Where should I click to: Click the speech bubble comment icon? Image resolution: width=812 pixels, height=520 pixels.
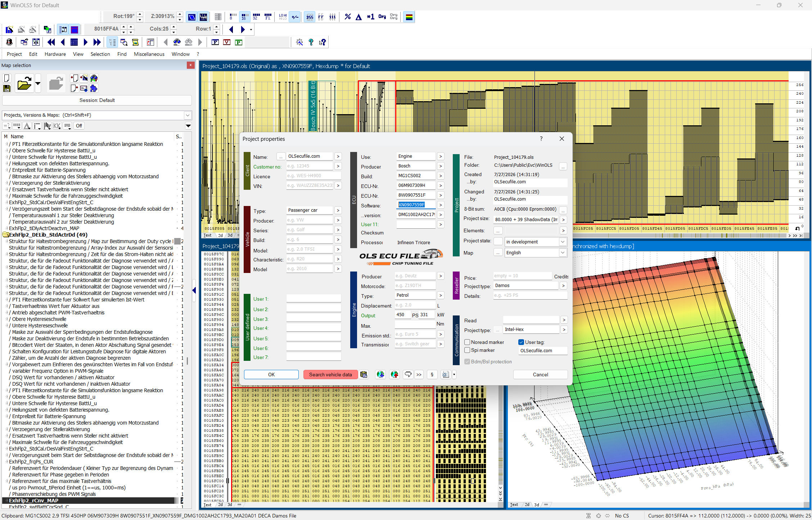click(408, 375)
